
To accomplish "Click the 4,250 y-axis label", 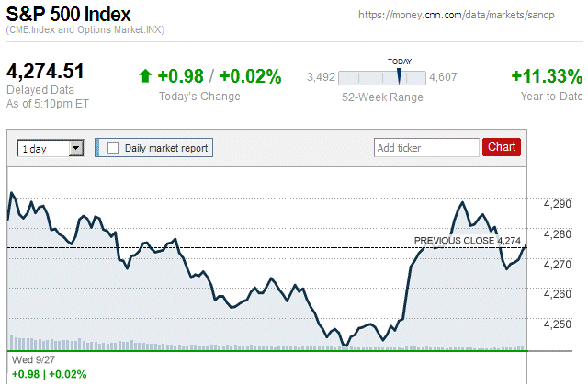I will (x=557, y=324).
